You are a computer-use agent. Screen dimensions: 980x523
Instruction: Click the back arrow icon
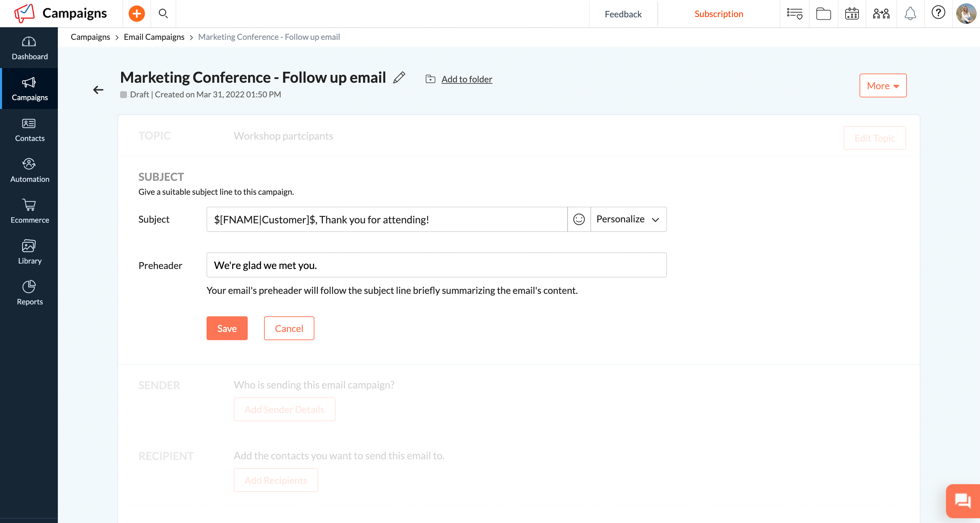pos(98,90)
